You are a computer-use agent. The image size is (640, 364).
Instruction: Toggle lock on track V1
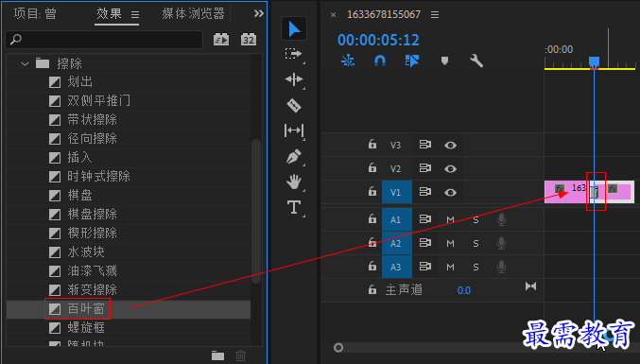372,191
